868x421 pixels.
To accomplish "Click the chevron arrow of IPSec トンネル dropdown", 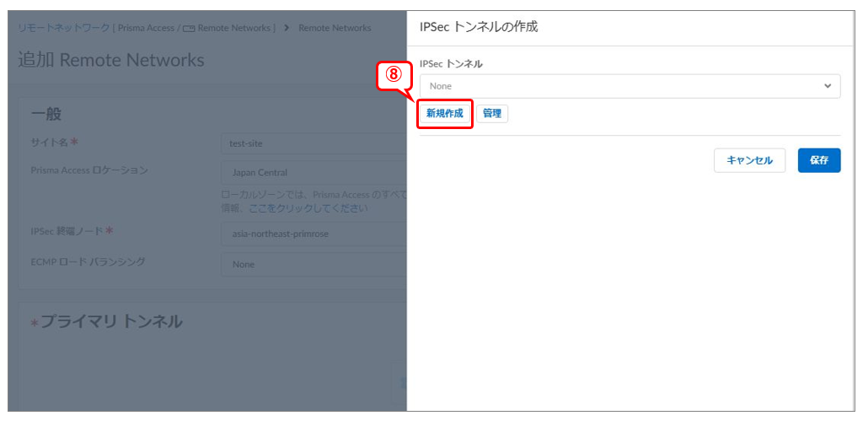I will (x=828, y=86).
